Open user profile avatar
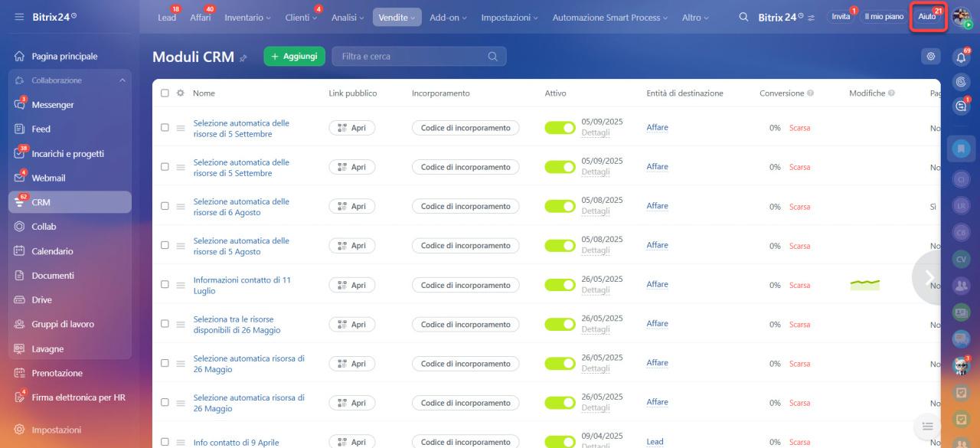Screen dimensions: 980x448 [961, 16]
